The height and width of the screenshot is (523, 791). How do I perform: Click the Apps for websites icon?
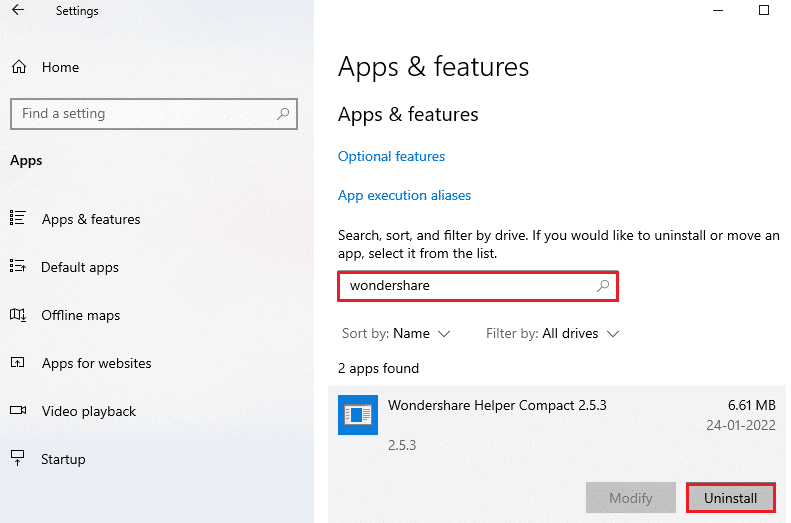pyautogui.click(x=18, y=362)
